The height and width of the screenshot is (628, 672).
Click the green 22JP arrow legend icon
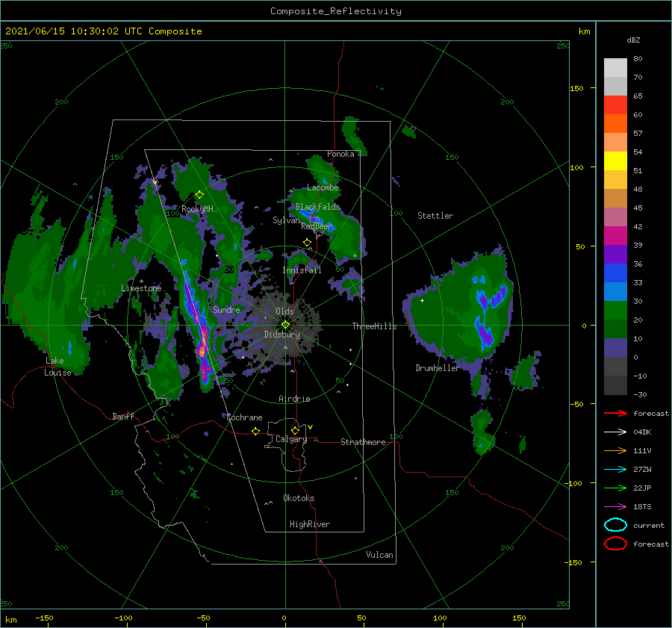(x=615, y=488)
